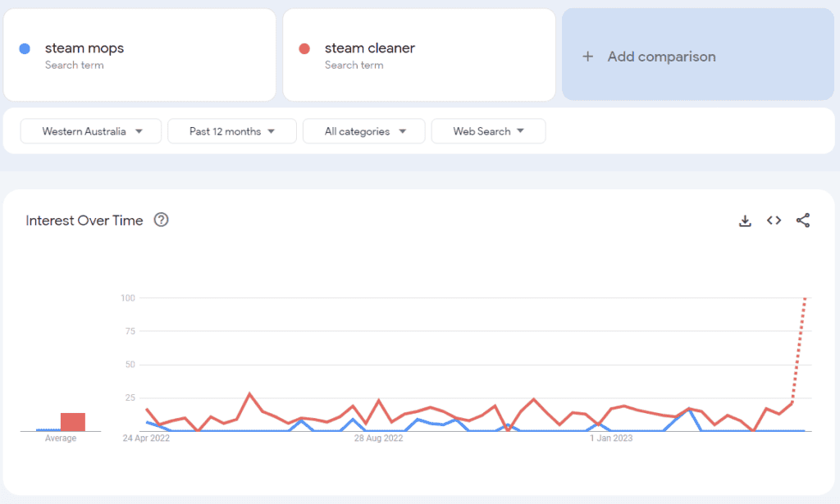Click Search term under steam cleaner

tap(354, 66)
